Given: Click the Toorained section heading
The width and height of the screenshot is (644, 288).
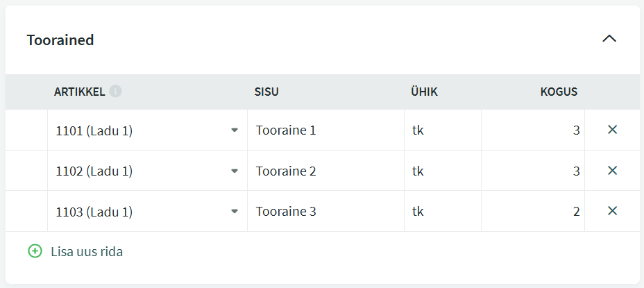Looking at the screenshot, I should click(60, 40).
